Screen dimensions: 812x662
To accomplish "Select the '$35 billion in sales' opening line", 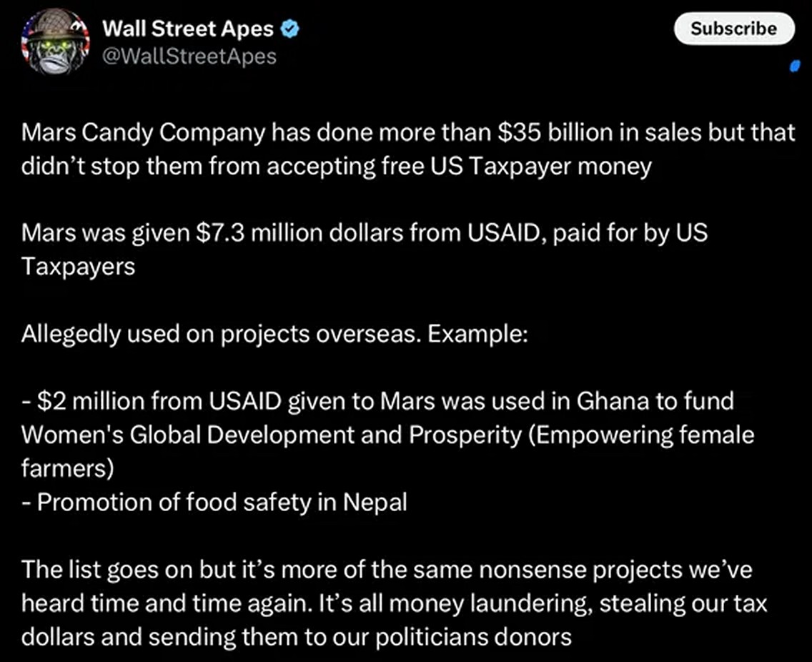I will pos(408,133).
